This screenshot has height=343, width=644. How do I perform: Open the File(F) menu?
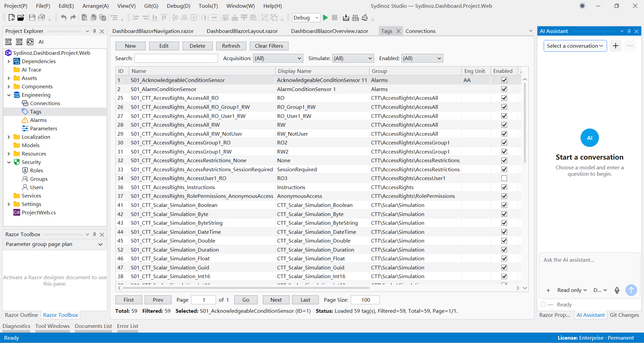click(43, 6)
